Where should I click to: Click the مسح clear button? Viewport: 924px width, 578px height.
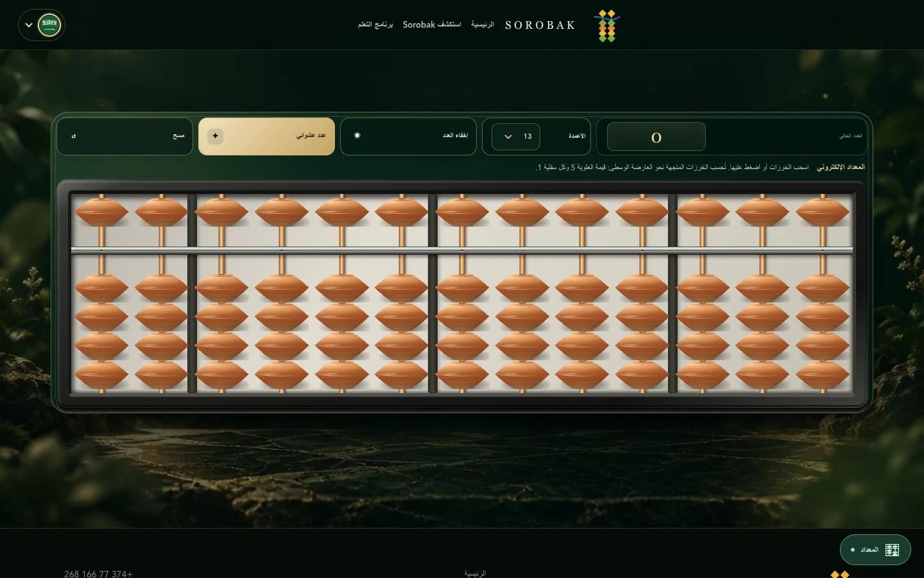[125, 136]
